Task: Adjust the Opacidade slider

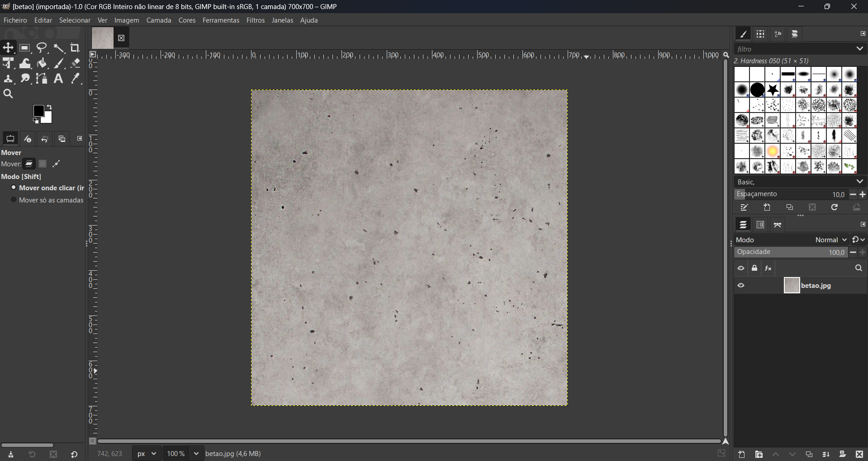Action: point(790,252)
